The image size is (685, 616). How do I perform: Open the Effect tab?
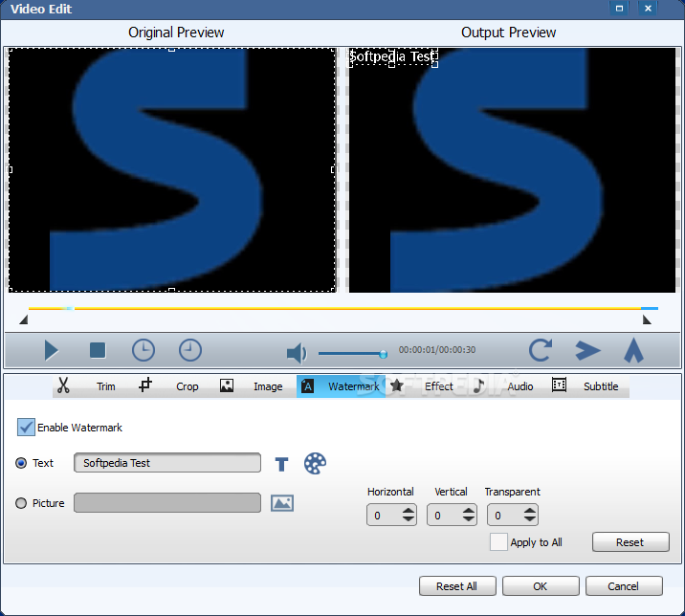(x=438, y=386)
